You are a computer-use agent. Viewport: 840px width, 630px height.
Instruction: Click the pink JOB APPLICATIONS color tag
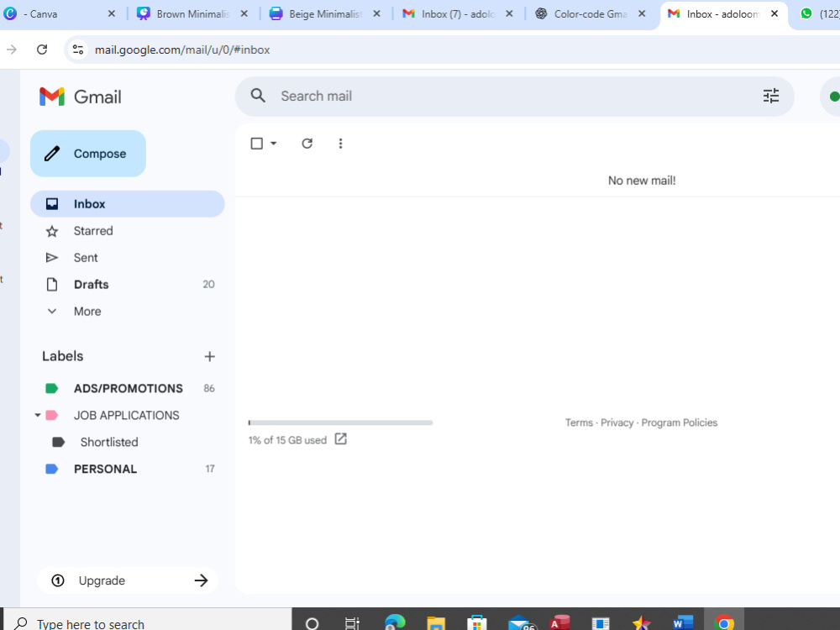(x=52, y=415)
